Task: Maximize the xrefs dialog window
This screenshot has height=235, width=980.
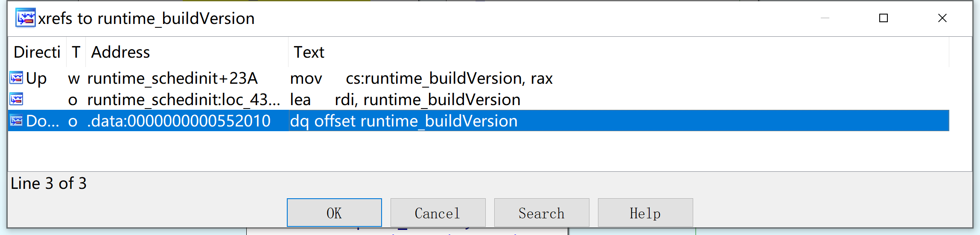Action: [x=884, y=18]
